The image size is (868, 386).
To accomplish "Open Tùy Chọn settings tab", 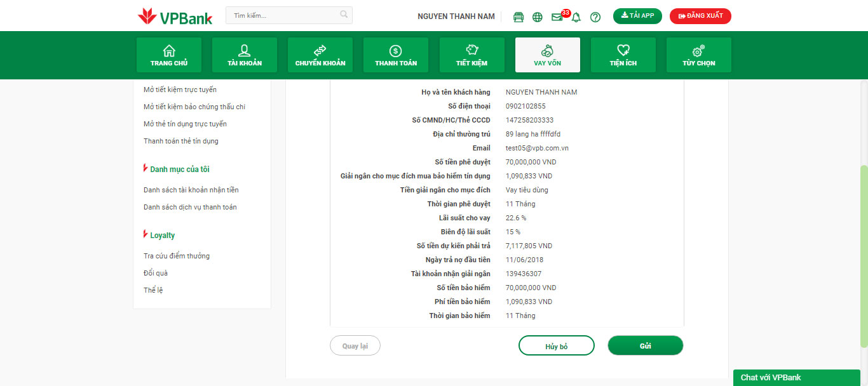I will [698, 55].
